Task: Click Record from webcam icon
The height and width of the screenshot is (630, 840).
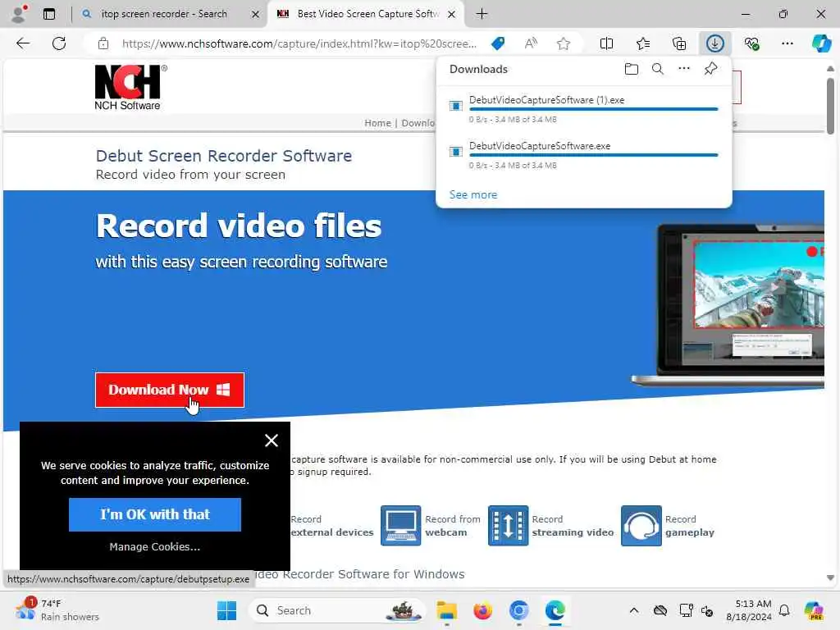Action: pos(400,526)
